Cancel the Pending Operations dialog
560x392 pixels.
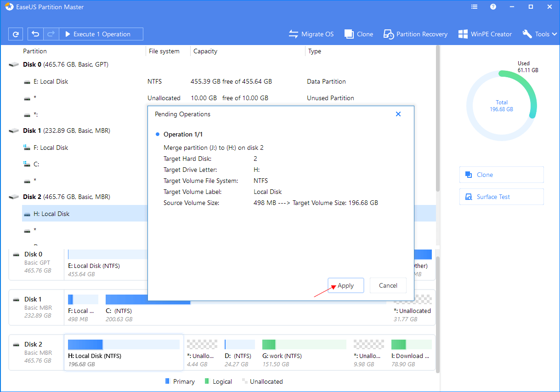coord(388,285)
